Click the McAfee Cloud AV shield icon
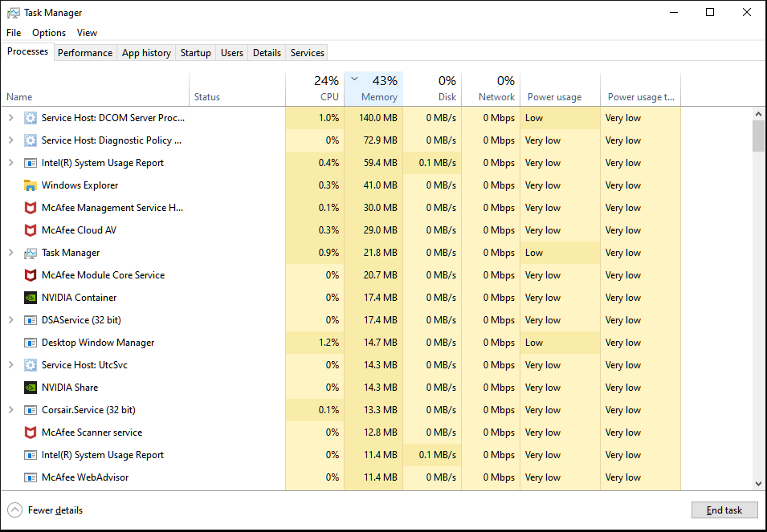767x532 pixels. pyautogui.click(x=31, y=230)
